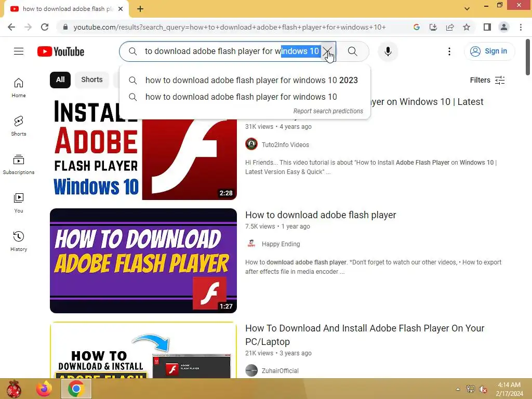Click the Google icon in the address bar
Image resolution: width=532 pixels, height=399 pixels.
pos(417,27)
